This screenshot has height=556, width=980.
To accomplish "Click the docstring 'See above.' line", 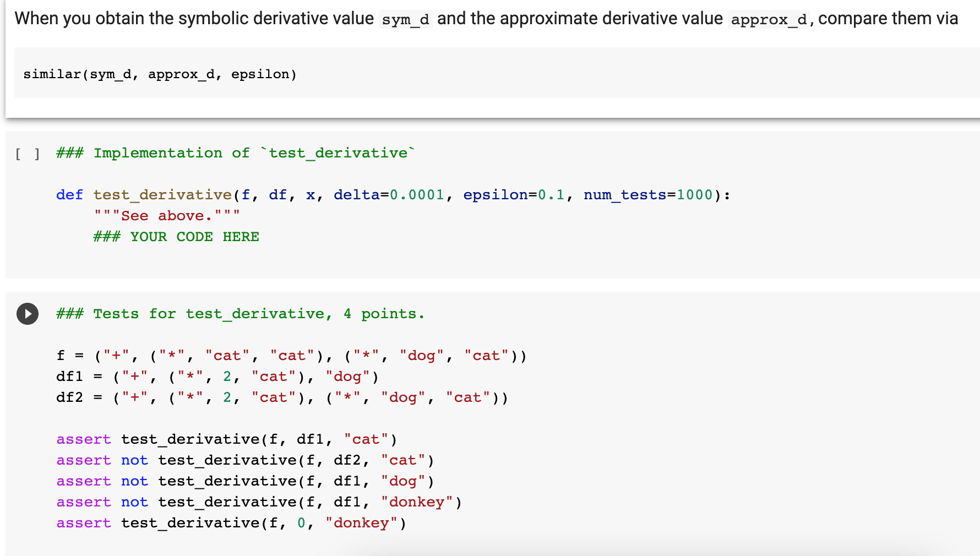I will [x=167, y=216].
